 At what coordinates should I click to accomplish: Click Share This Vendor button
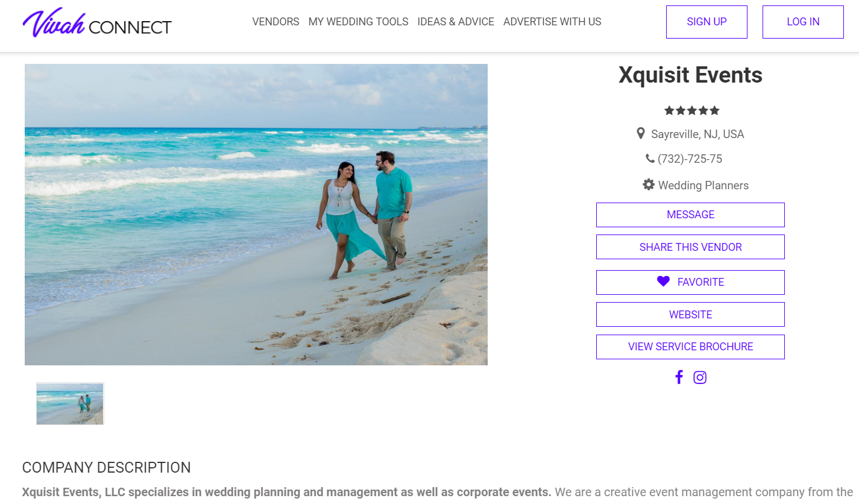tap(690, 247)
